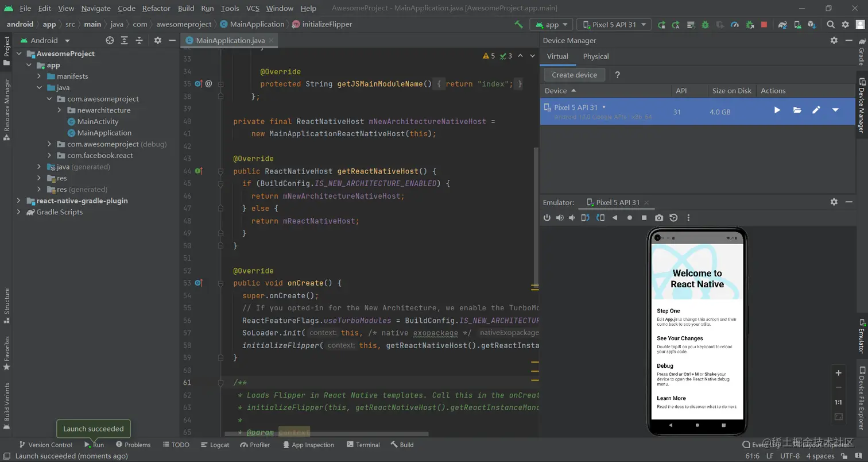Click the Create device button
The image size is (868, 462).
pyautogui.click(x=574, y=75)
